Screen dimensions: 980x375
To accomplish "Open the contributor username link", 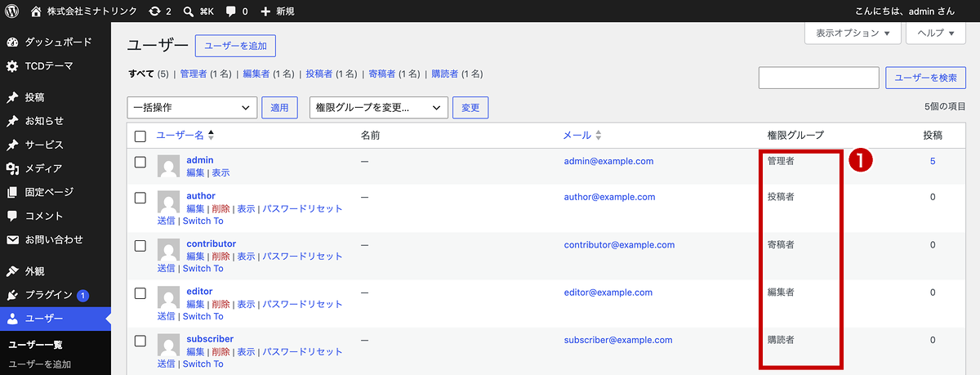I will point(211,243).
